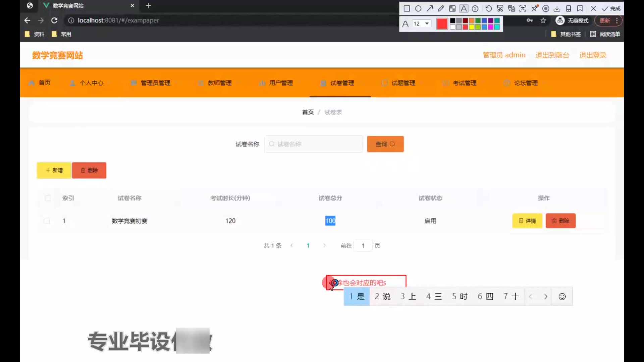Viewport: 644px width, 362px height.
Task: Pin the screenshot to screen
Action: tap(535, 8)
